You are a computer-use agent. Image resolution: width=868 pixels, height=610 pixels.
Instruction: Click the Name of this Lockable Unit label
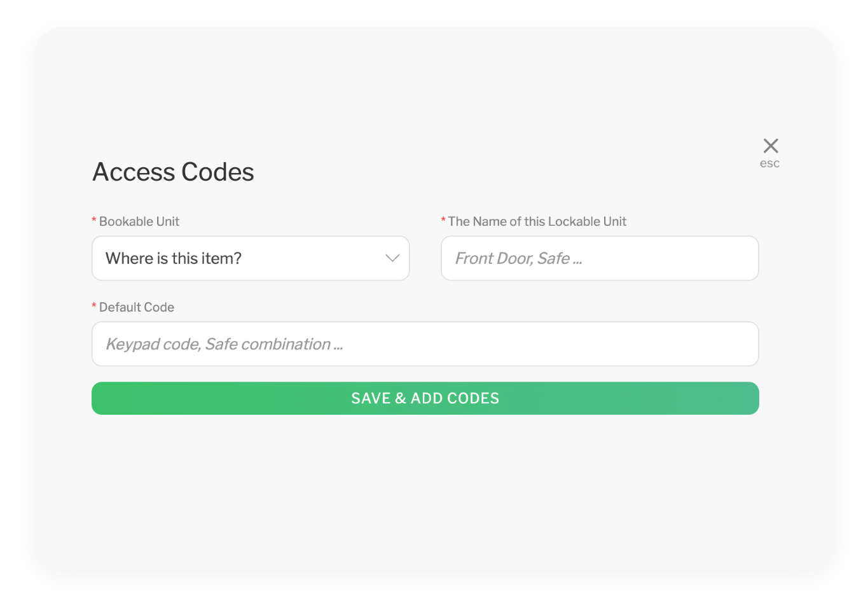point(537,221)
